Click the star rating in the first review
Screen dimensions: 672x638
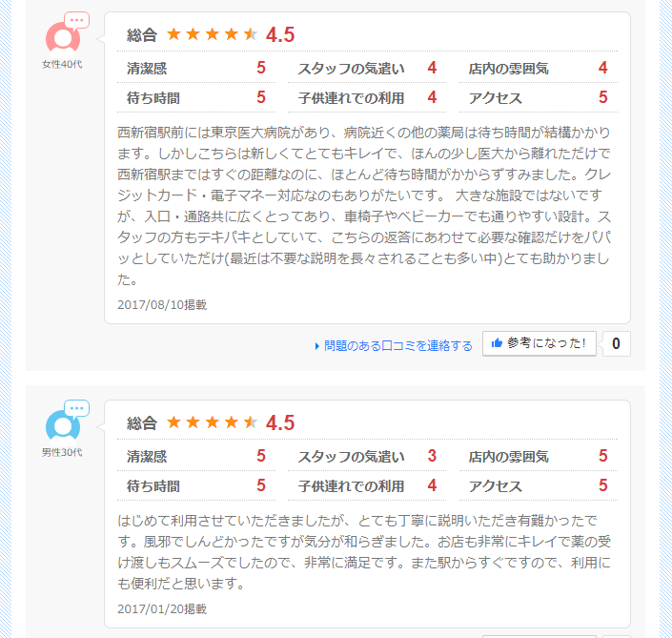pyautogui.click(x=212, y=34)
